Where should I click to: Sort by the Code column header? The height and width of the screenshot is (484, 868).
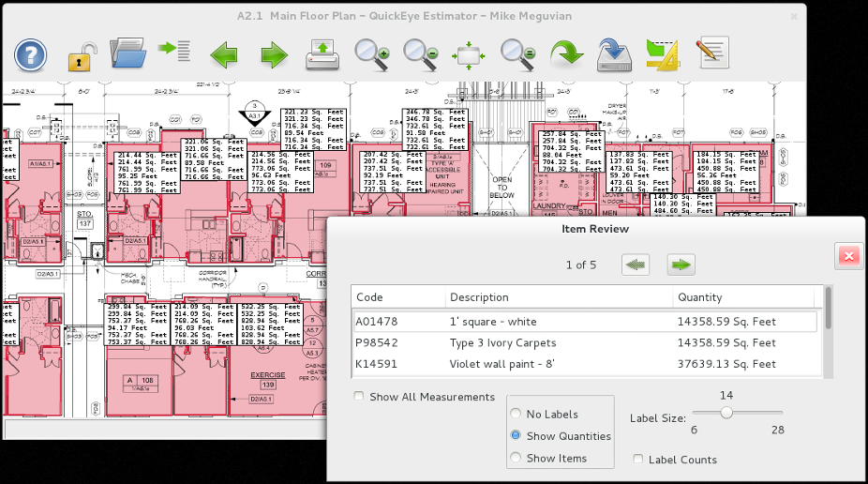click(398, 297)
